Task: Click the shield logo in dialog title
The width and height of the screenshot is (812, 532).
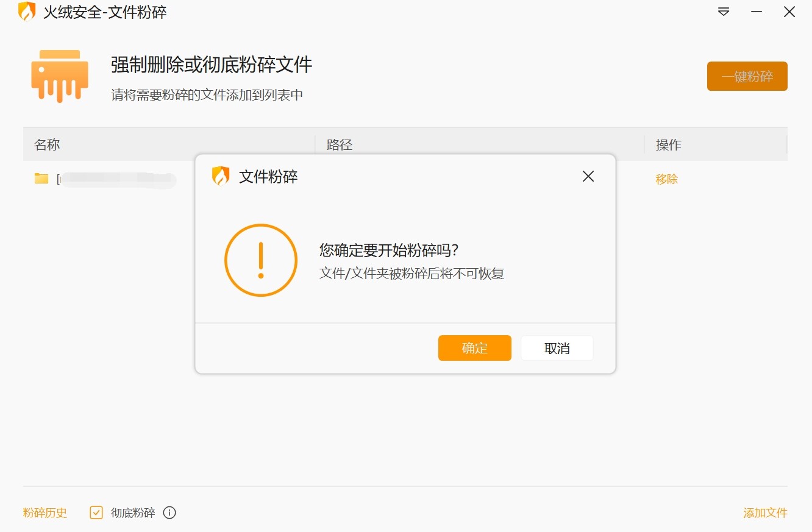Action: click(x=220, y=176)
